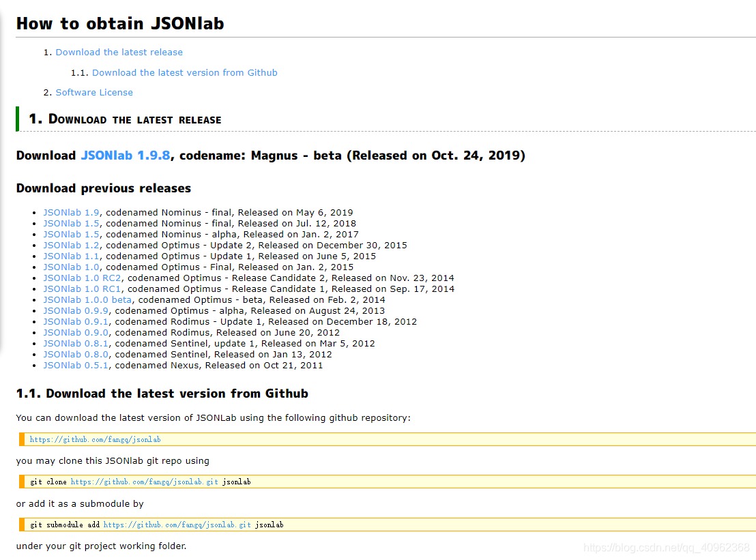Open the standalone github.com/fangq/jsonlab repository URL
This screenshot has height=560, width=756.
coord(95,439)
